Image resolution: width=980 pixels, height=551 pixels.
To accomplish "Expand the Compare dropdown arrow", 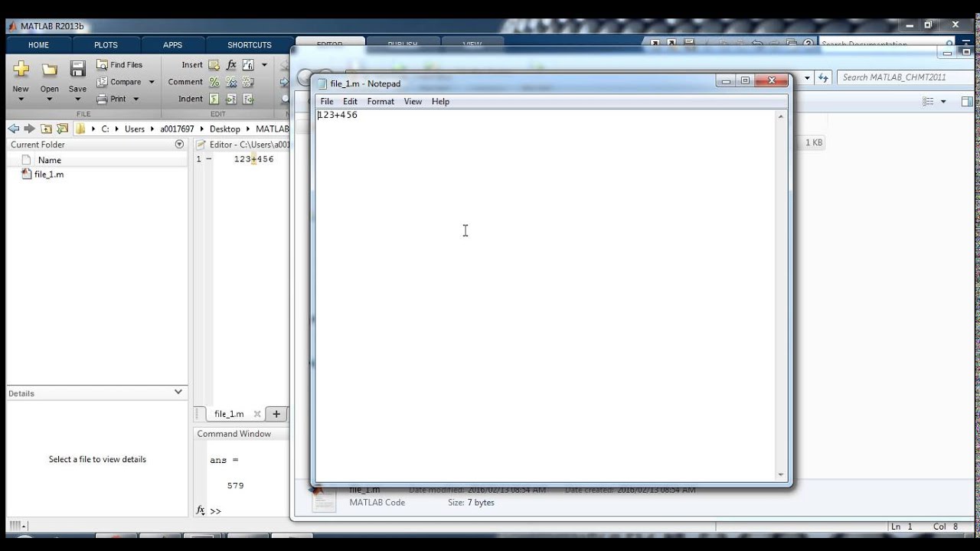I will pos(151,82).
